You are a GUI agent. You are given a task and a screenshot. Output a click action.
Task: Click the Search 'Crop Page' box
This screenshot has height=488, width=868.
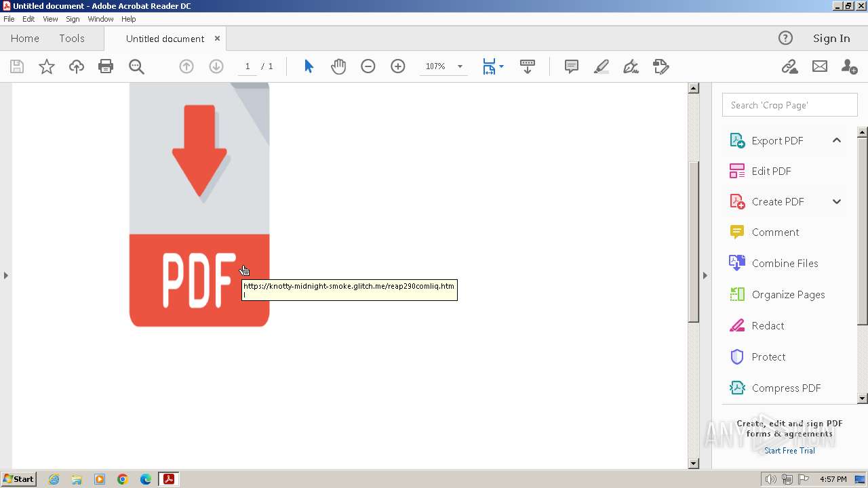tap(790, 105)
